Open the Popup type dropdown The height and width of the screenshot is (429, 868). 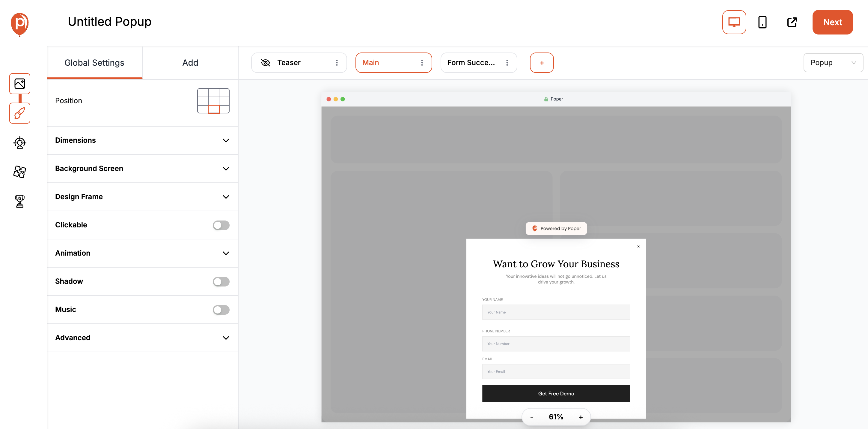click(833, 63)
